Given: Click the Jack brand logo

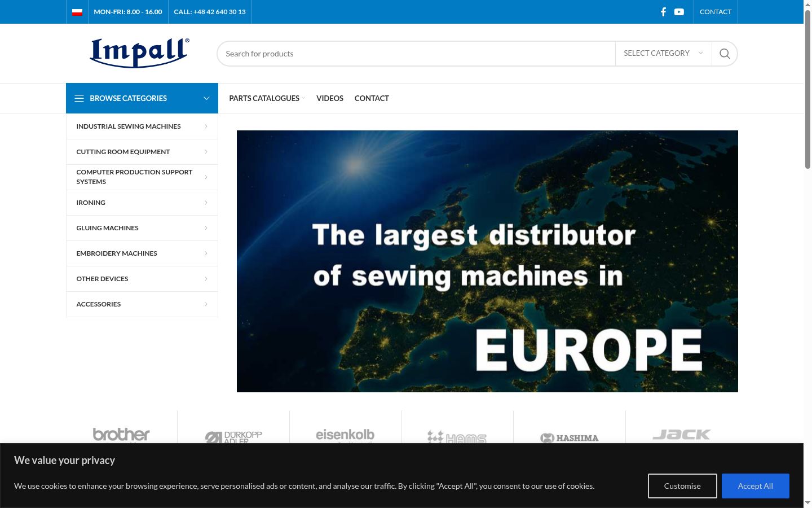Looking at the screenshot, I should point(681,435).
